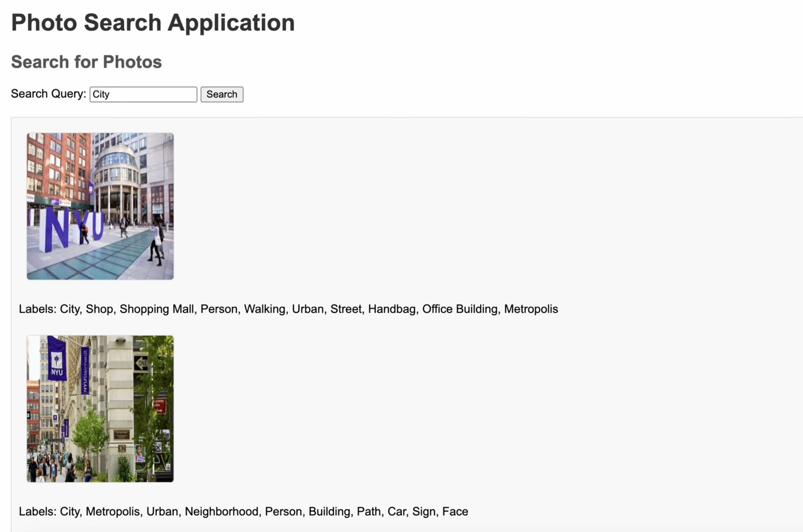Focus the Search Query input field
Viewport: 803px width, 532px height.
pyautogui.click(x=143, y=94)
